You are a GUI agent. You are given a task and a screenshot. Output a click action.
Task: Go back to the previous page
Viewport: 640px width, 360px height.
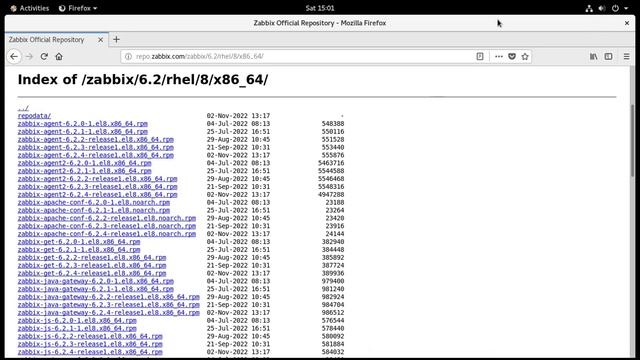click(x=14, y=56)
